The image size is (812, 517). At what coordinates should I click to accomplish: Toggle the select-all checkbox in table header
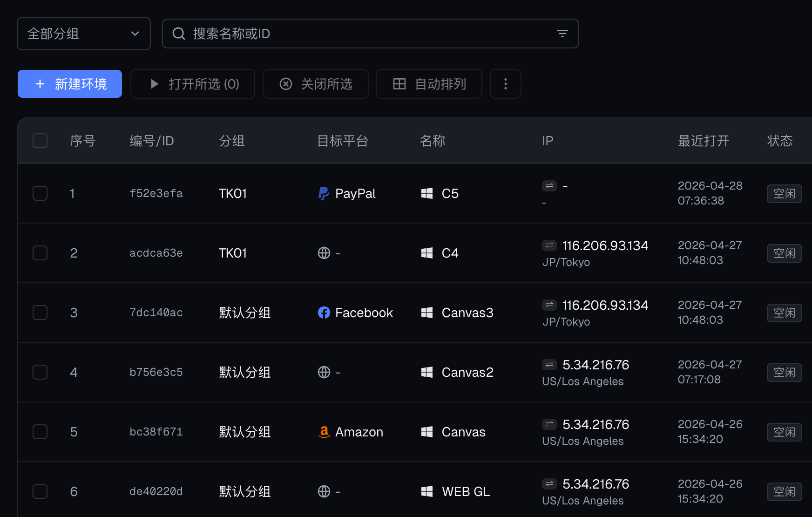40,141
